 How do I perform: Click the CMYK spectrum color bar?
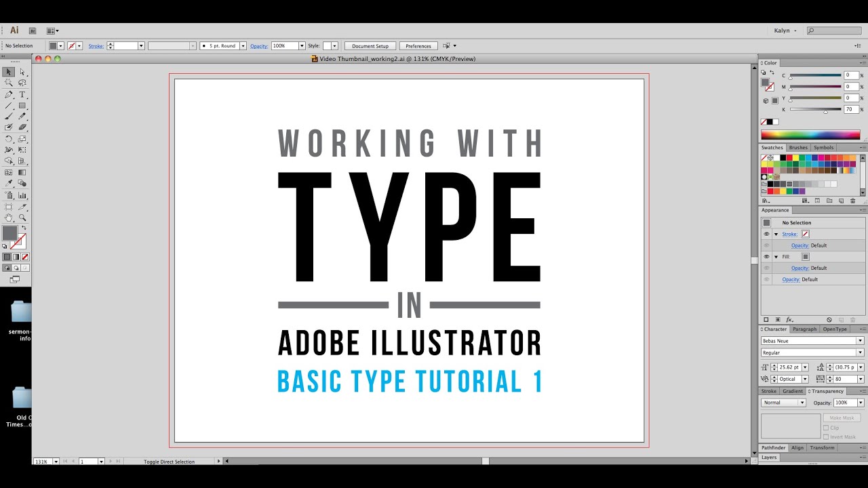[x=810, y=135]
